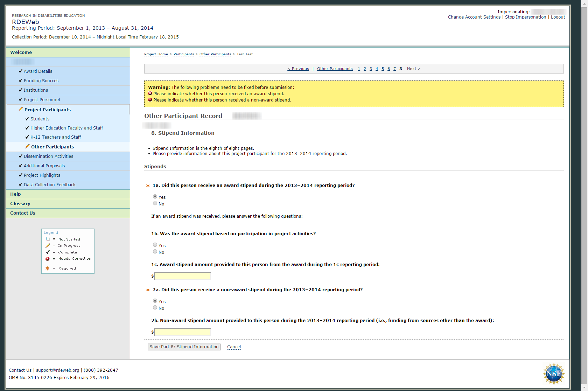Click the checkmark icon next to Award Details
This screenshot has width=588, height=391.
tap(20, 71)
